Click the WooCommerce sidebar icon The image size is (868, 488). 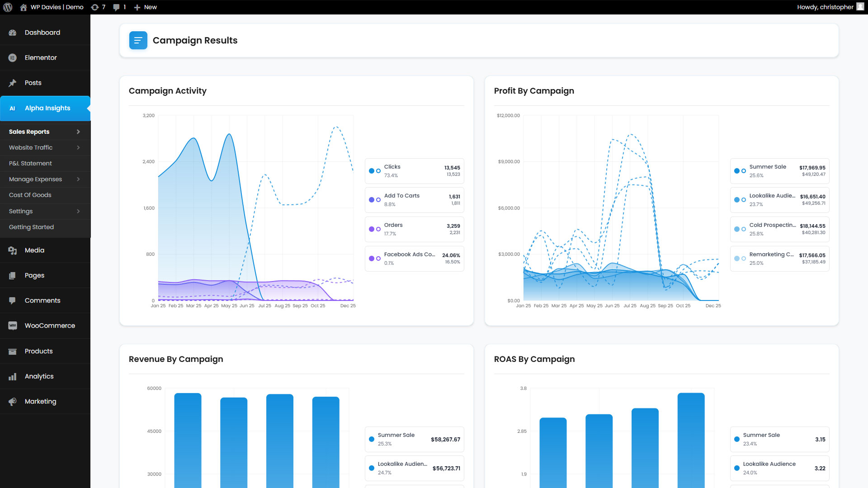coord(13,326)
